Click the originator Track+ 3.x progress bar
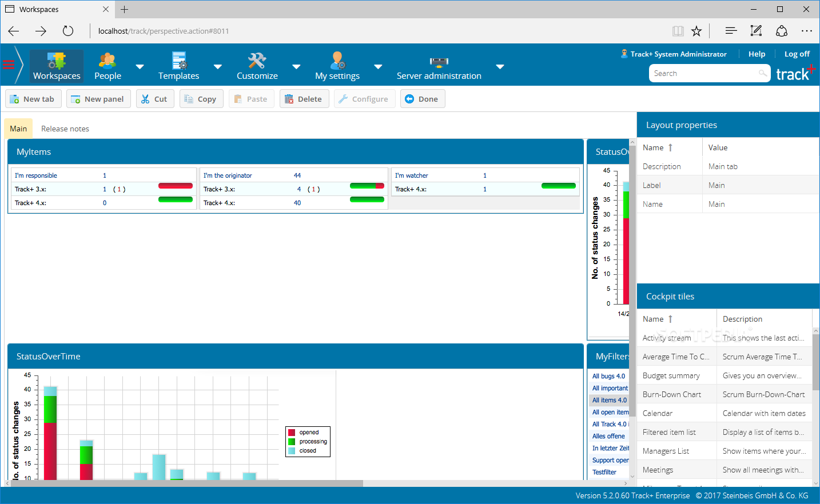 [x=367, y=186]
